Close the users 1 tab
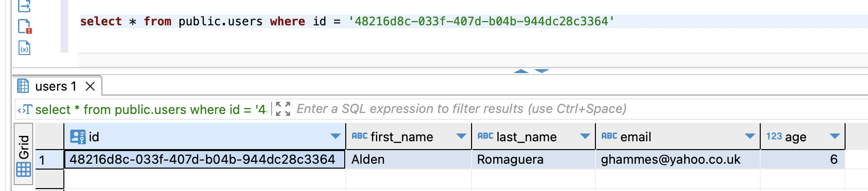 pos(90,86)
